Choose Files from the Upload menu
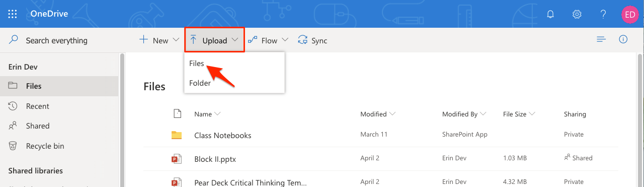The width and height of the screenshot is (644, 187). tap(196, 64)
